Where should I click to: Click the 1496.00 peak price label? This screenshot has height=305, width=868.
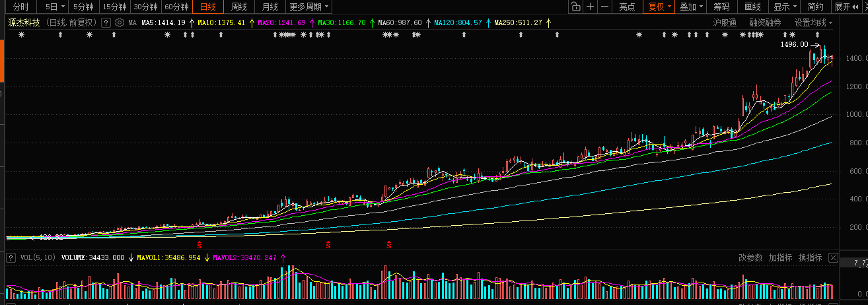coord(794,45)
